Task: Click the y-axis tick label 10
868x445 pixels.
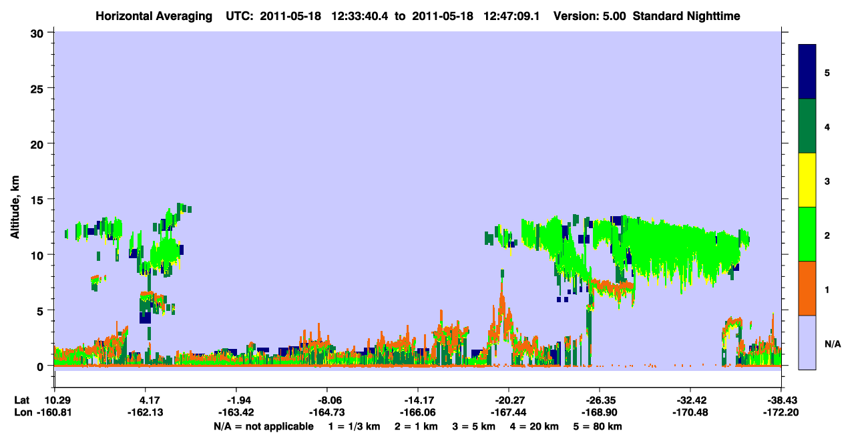Action: pos(38,255)
